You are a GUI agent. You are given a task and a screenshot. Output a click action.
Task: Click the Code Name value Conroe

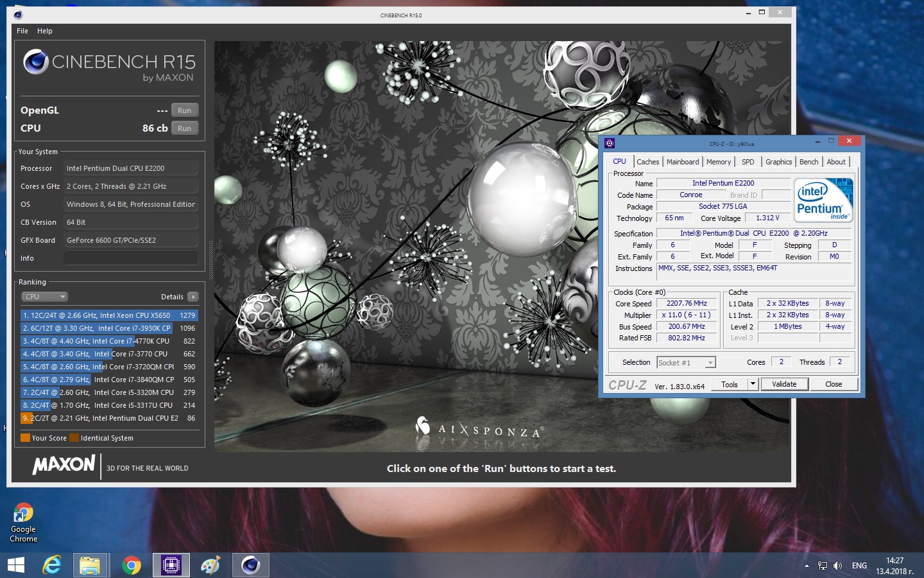(691, 195)
